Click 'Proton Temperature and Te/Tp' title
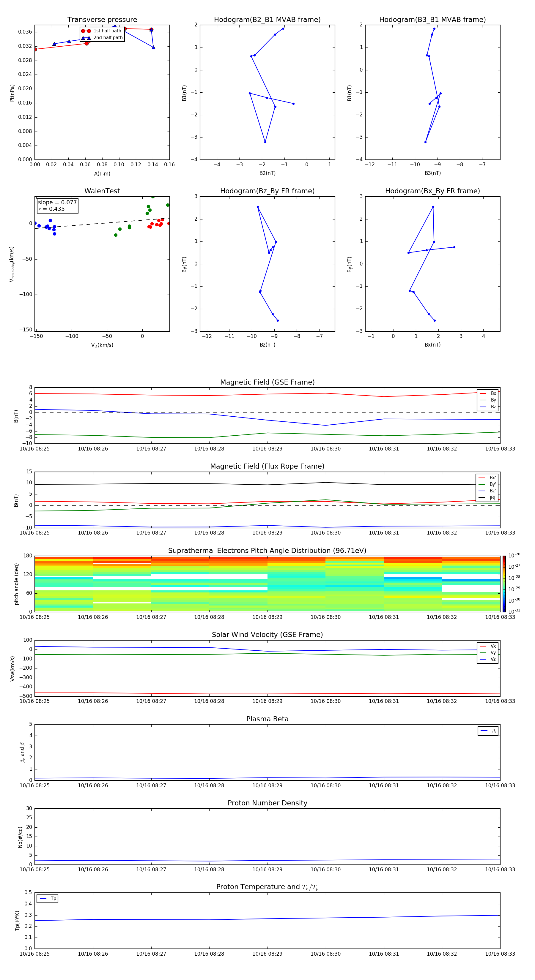The image size is (535, 980). tap(267, 888)
